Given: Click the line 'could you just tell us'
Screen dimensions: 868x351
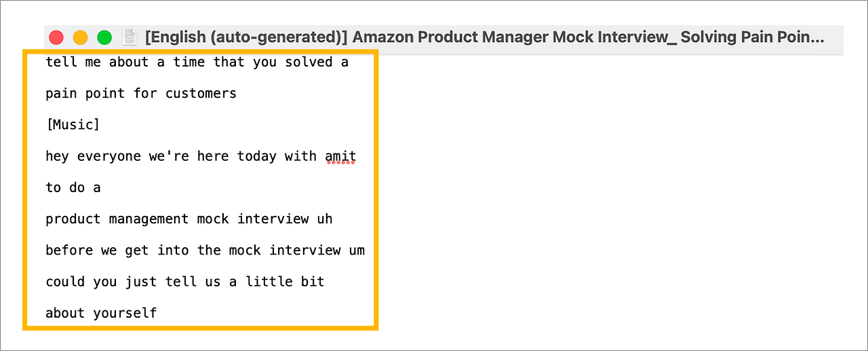Looking at the screenshot, I should (184, 281).
